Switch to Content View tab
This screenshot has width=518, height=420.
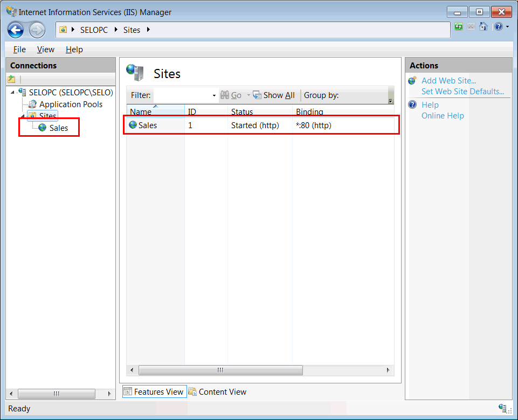point(218,391)
